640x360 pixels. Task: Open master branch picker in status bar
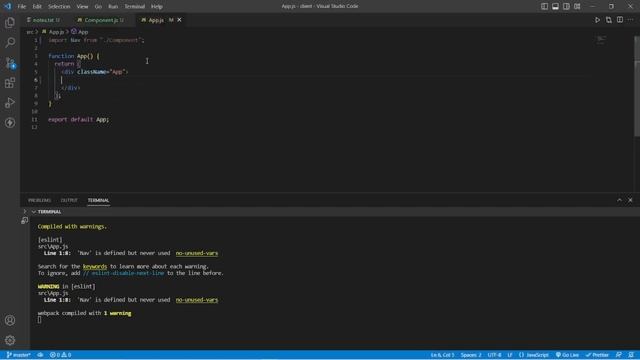pos(18,355)
